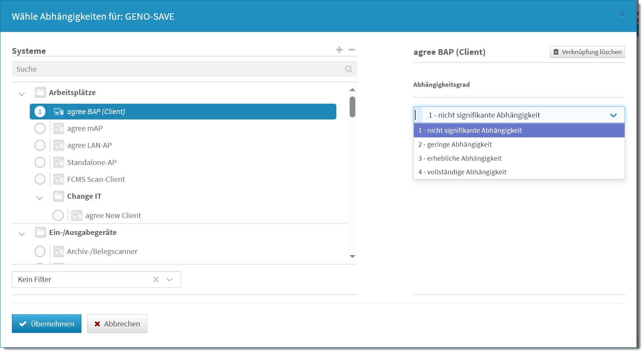
Task: Open the Kein Filter dropdown arrow
Action: click(170, 279)
